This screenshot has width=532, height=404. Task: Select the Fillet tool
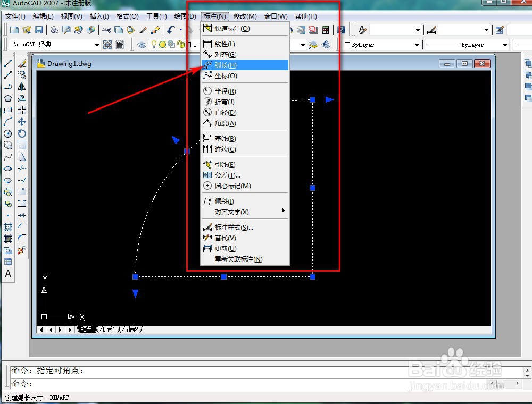click(x=22, y=239)
